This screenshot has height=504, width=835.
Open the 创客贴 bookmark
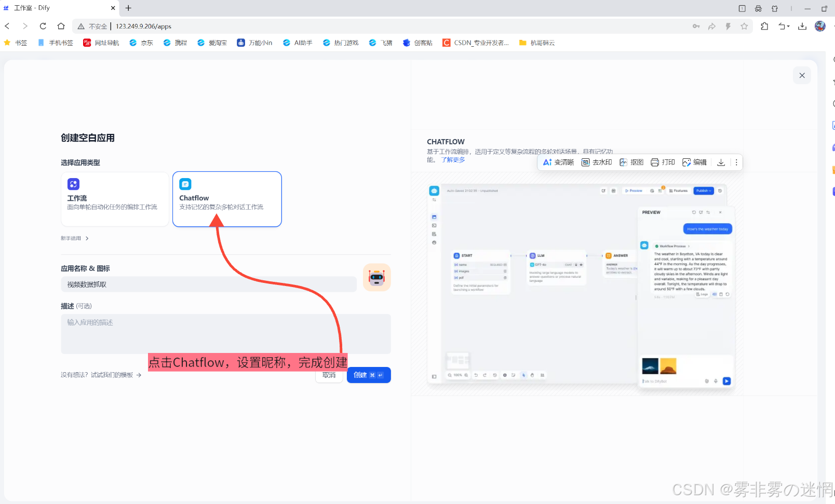[417, 43]
